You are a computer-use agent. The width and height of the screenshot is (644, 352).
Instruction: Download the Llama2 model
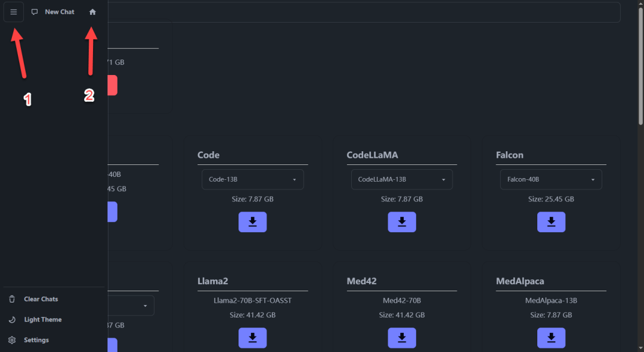(253, 338)
